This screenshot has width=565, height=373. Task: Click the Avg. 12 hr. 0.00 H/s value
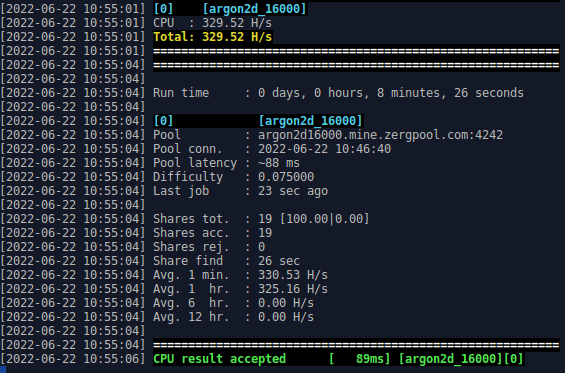pos(286,317)
